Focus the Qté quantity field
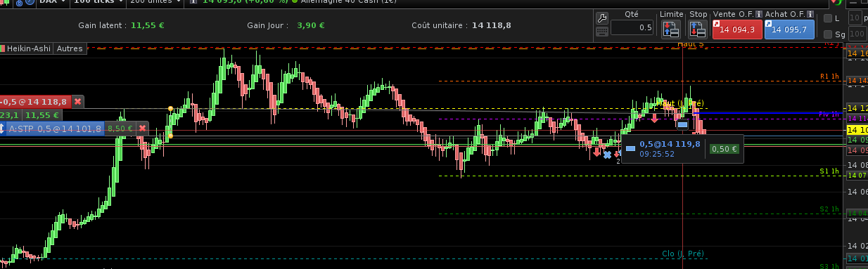The image size is (868, 269). point(632,28)
